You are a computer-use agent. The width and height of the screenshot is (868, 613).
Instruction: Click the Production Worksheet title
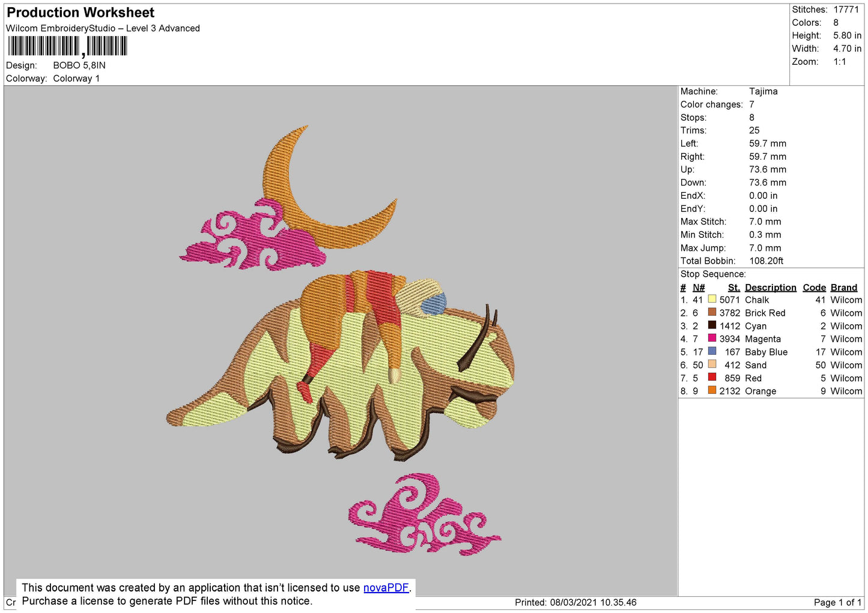coord(80,13)
